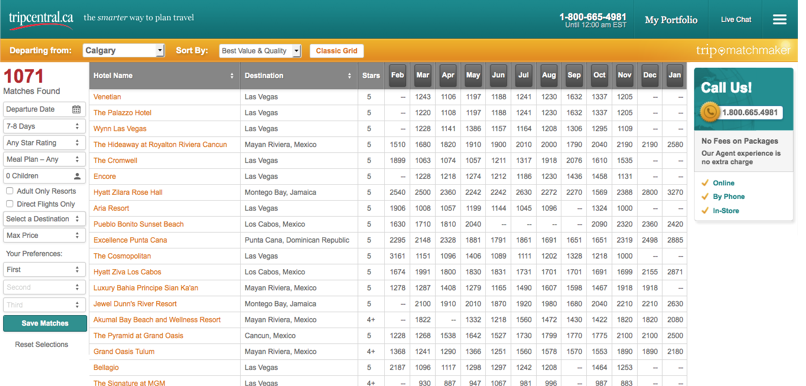Open The Cromwell hotel link

click(x=115, y=160)
